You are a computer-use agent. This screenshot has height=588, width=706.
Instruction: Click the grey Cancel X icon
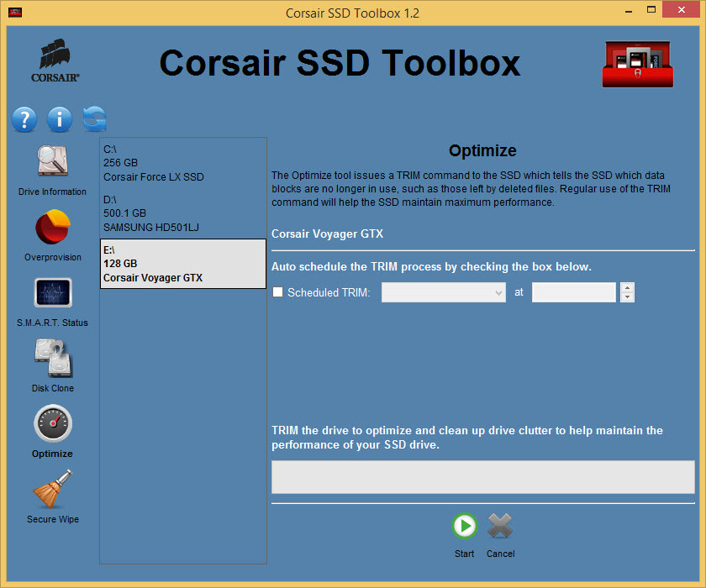pyautogui.click(x=500, y=526)
